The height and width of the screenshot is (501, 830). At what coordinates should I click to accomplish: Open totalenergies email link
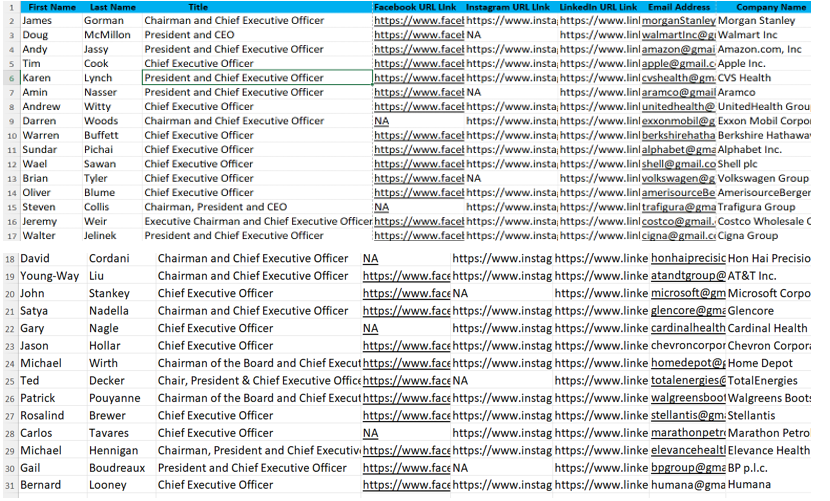[688, 381]
